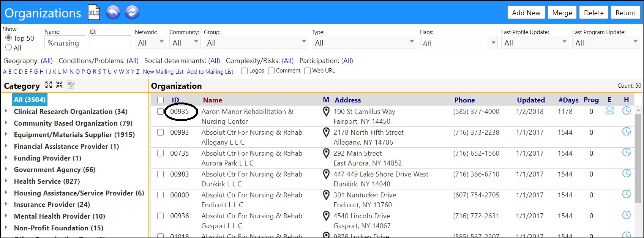Expand all categories icon

(49, 85)
